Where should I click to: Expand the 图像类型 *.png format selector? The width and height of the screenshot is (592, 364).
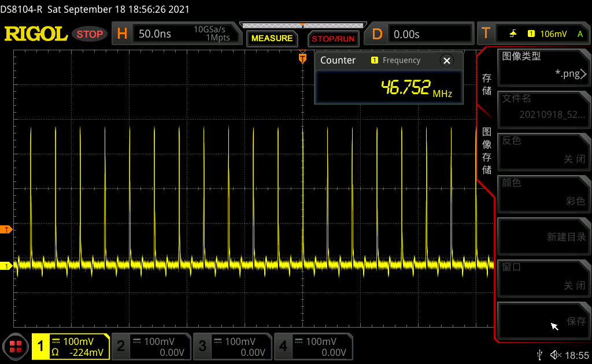[543, 68]
